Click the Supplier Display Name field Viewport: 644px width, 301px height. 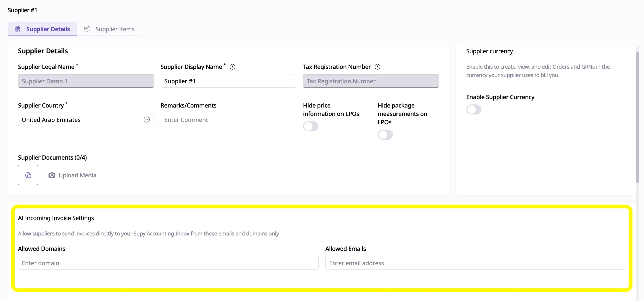(x=228, y=81)
